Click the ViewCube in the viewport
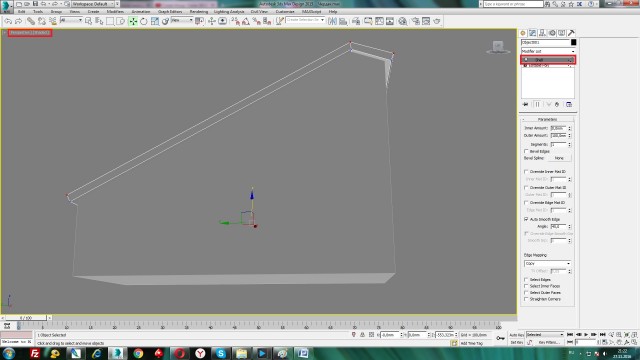Viewport: 640px width, 360px height. click(498, 47)
